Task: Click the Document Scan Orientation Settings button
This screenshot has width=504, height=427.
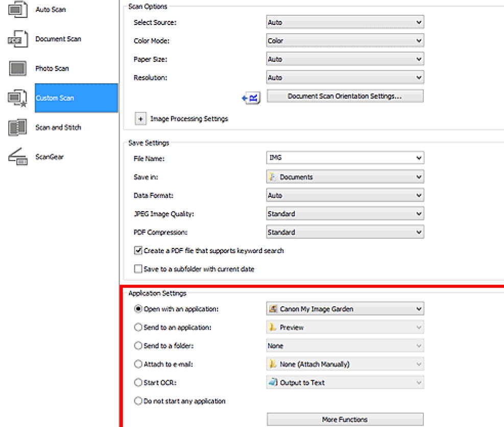Action: coord(345,96)
